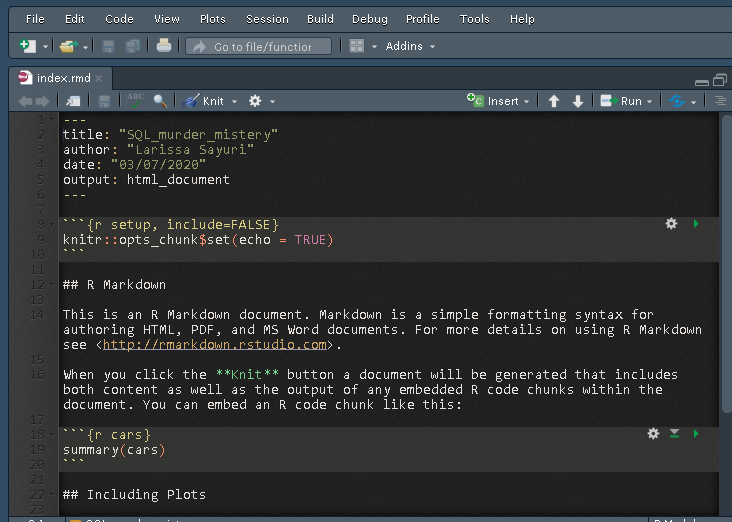The image size is (732, 522).
Task: Open the Tools menu
Action: (474, 19)
